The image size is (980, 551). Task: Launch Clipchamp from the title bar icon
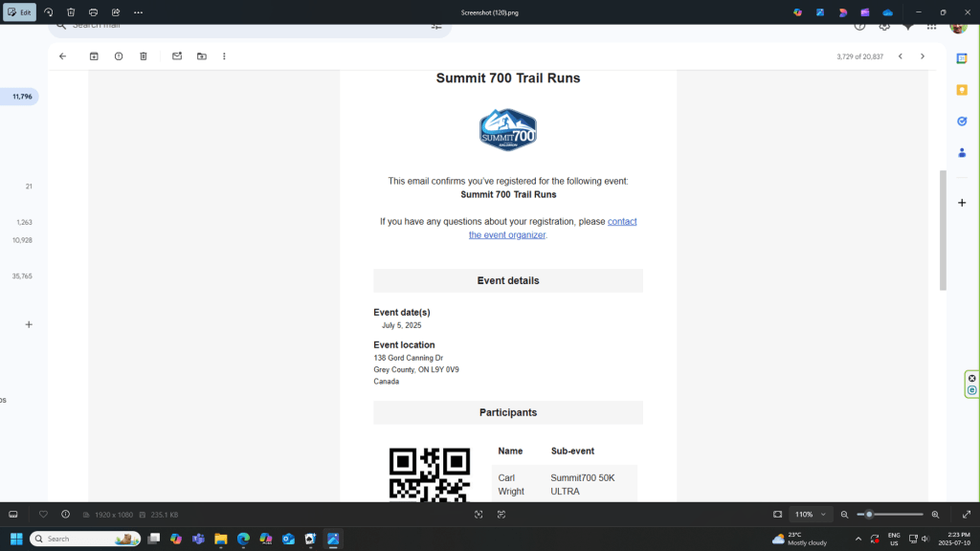(865, 12)
